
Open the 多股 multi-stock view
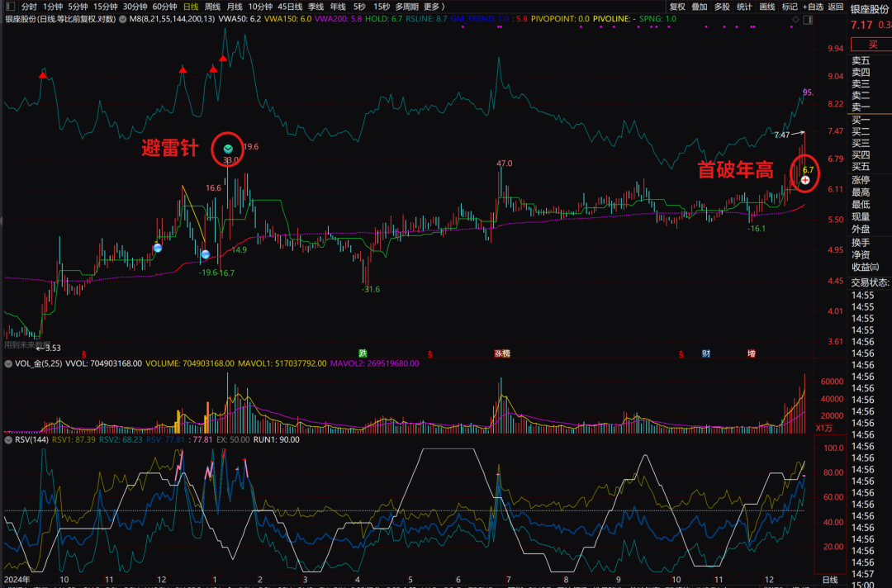722,7
